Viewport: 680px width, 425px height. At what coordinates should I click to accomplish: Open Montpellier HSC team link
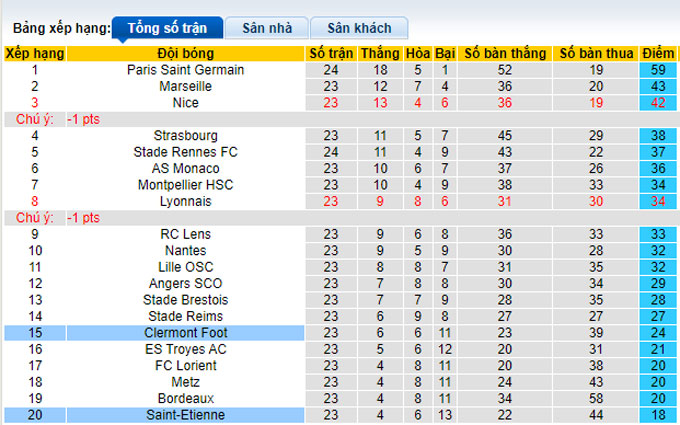pyautogui.click(x=185, y=184)
